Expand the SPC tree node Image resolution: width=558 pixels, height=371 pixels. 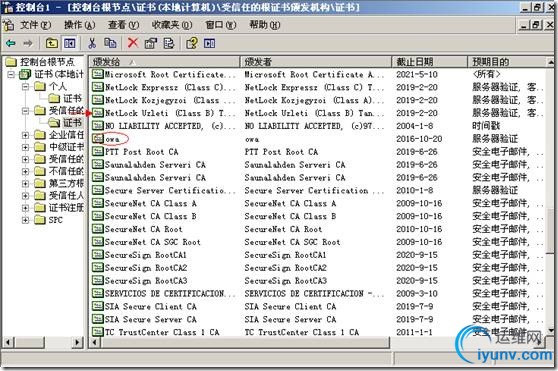click(x=25, y=220)
